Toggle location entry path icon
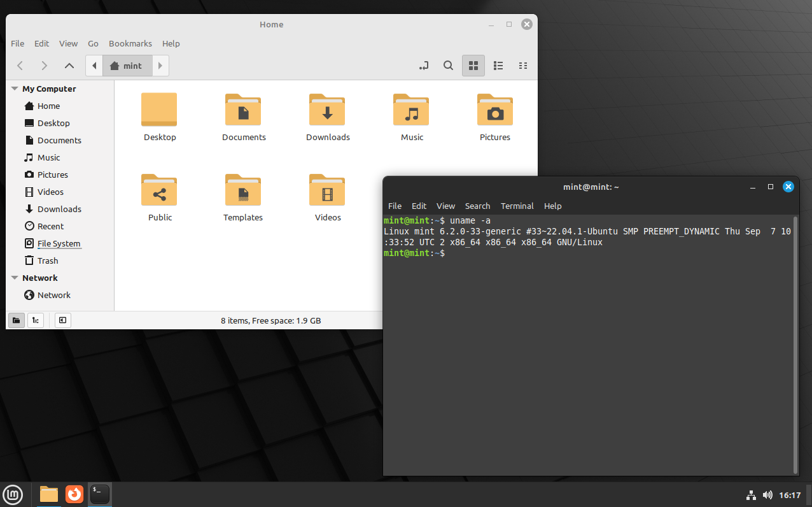This screenshot has height=507, width=812. click(424, 66)
